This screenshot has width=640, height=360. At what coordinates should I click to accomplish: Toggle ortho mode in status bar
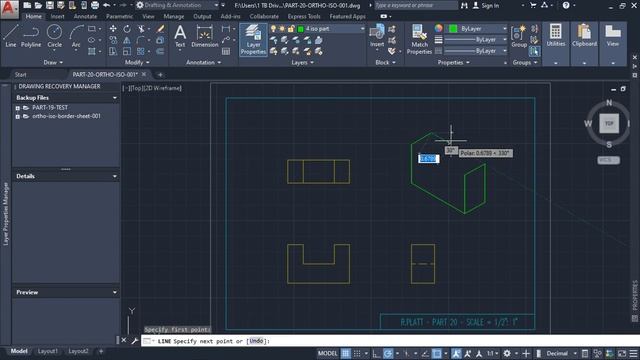tap(376, 353)
